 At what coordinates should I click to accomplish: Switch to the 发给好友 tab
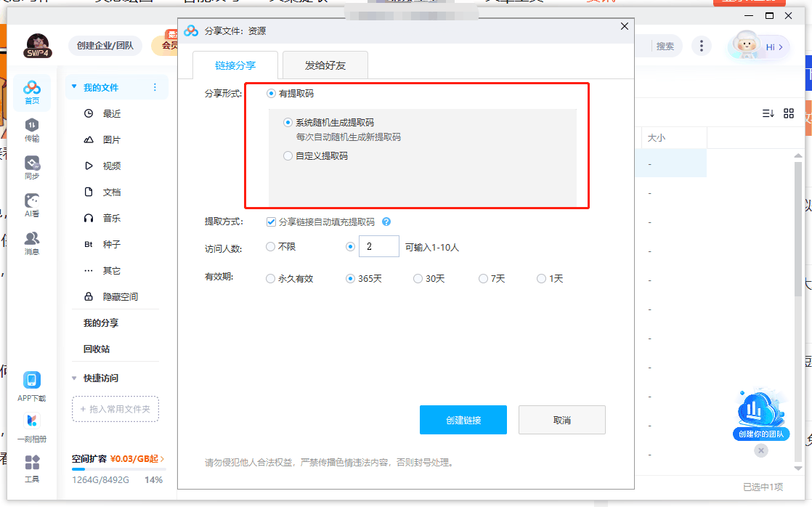pos(326,65)
